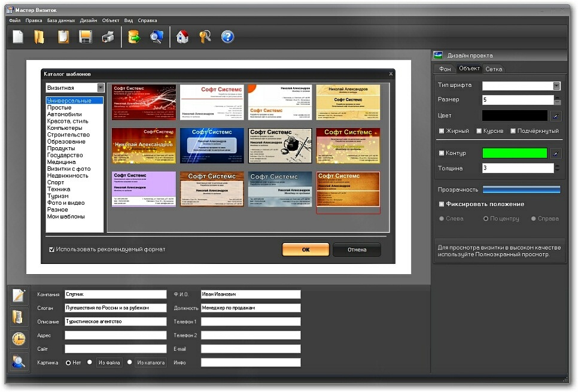Switch to the Сетка tab
Image resolution: width=578 pixels, height=392 pixels.
(x=494, y=69)
